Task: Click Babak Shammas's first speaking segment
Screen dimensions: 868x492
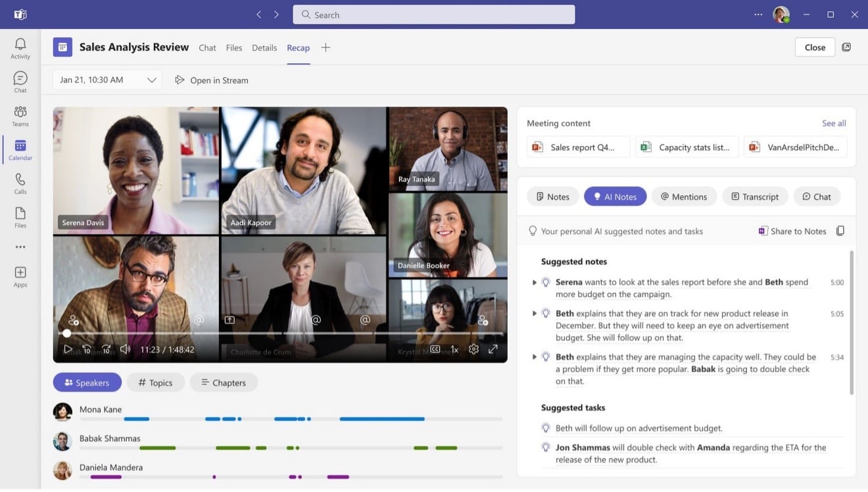Action: (x=157, y=448)
